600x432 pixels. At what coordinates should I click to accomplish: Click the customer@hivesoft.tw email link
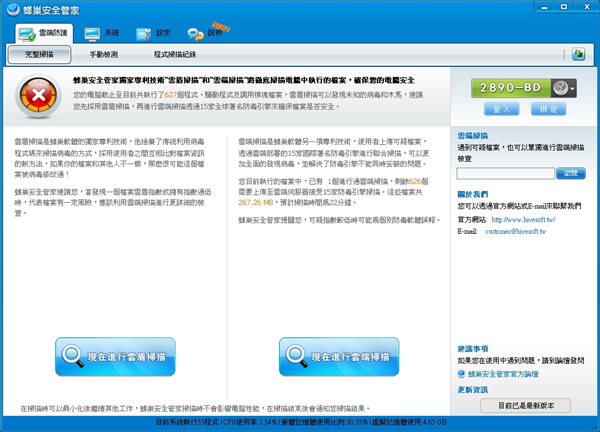click(515, 231)
